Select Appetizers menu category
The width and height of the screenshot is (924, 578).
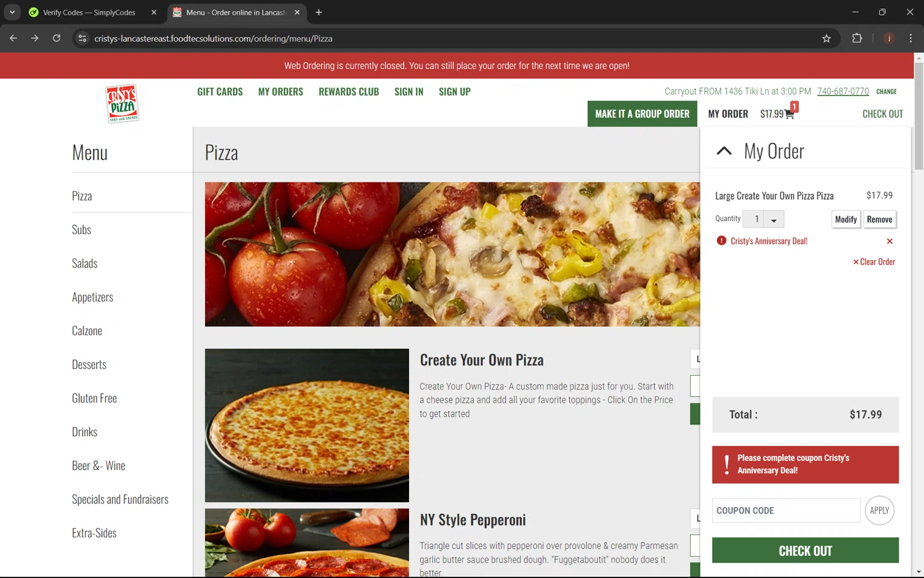92,298
